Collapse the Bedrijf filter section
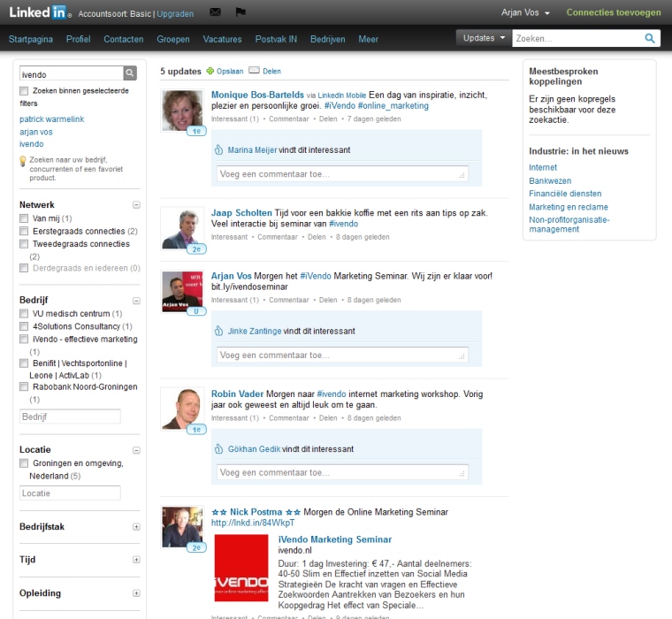 tap(136, 301)
